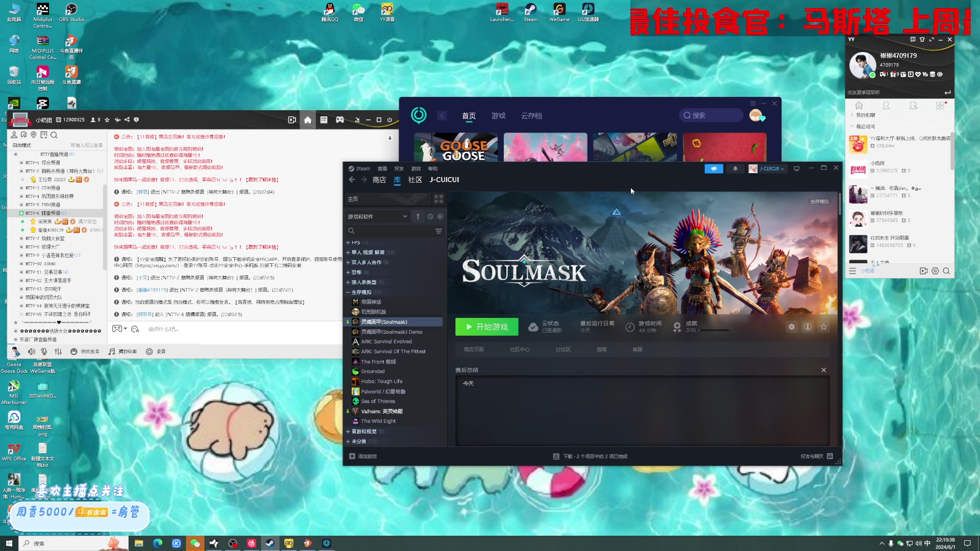Click 播放伴奏 music button in YY channel
This screenshot has width=980, height=551.
[122, 352]
